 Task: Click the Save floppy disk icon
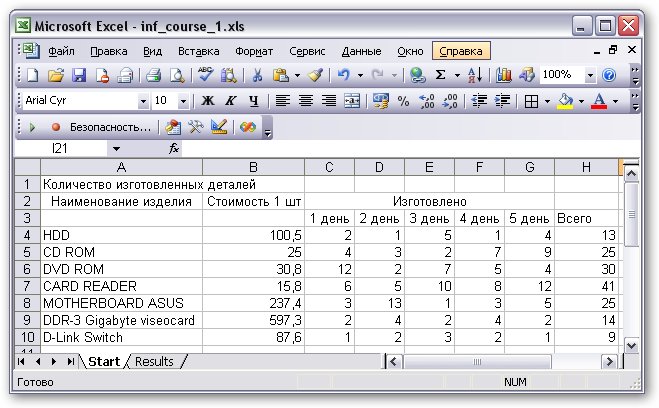78,75
